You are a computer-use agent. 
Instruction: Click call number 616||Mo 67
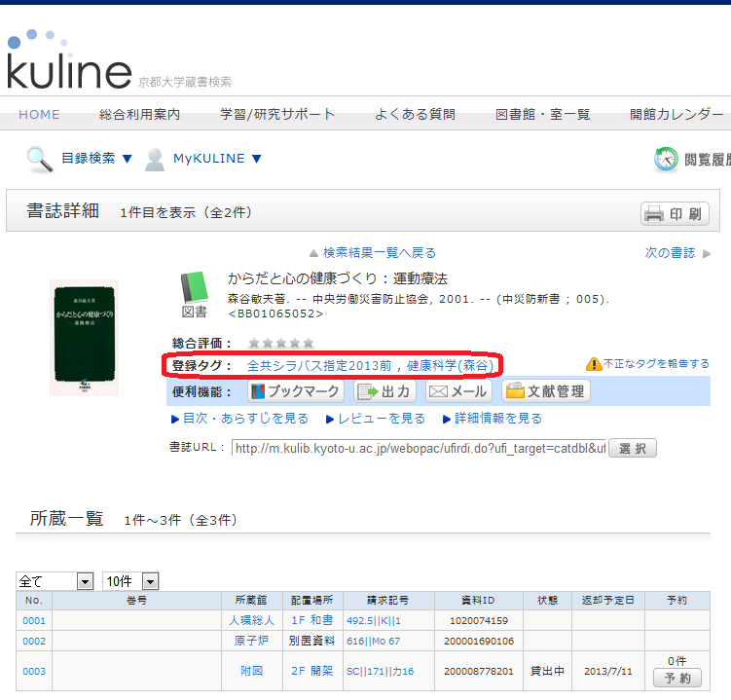click(x=374, y=642)
